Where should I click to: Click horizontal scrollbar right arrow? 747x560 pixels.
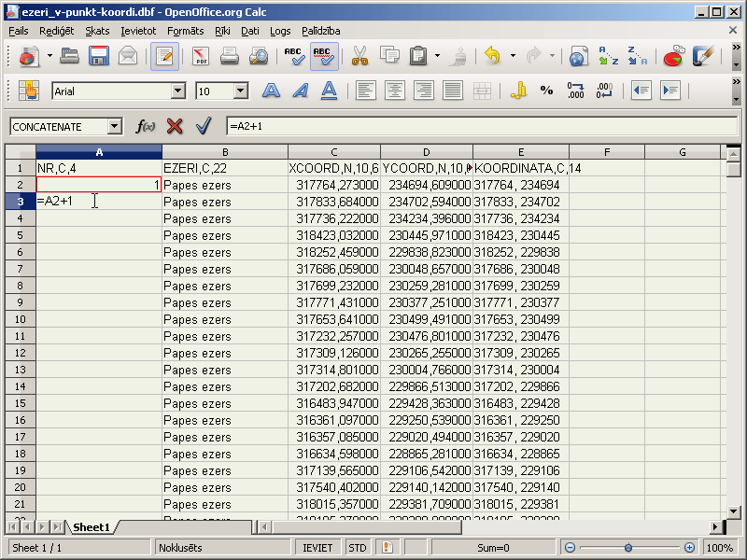[x=714, y=527]
